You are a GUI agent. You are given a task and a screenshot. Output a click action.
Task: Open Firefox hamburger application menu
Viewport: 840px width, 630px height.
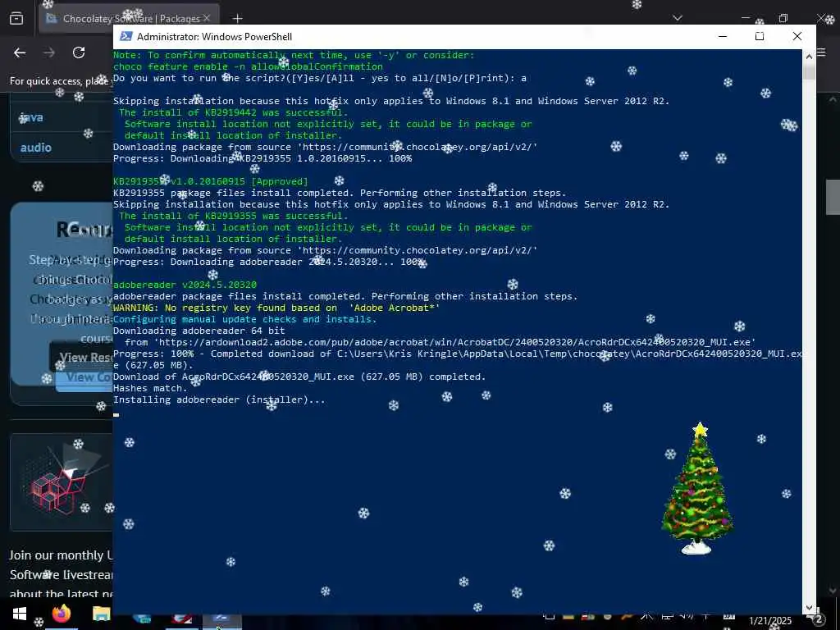click(821, 53)
